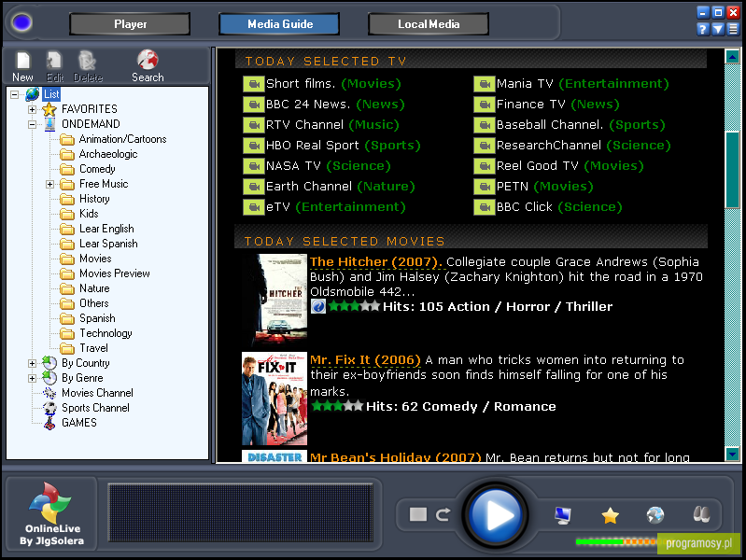Switch to the Local Media tab
This screenshot has height=560, width=746.
click(429, 23)
